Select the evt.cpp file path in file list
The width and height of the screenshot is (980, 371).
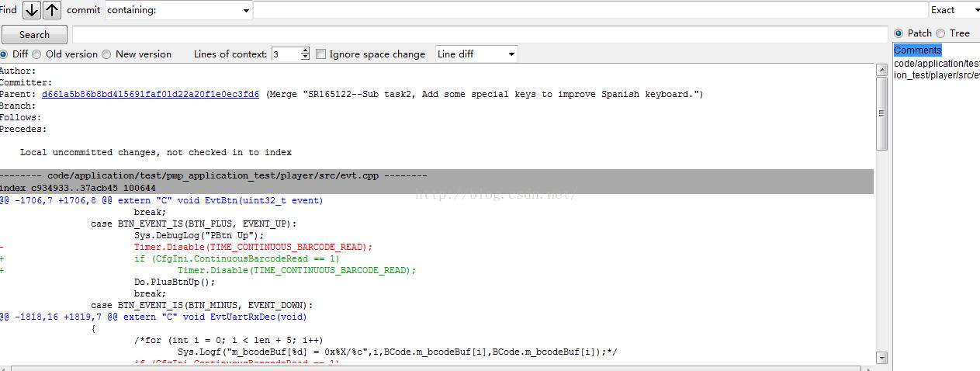coord(937,69)
